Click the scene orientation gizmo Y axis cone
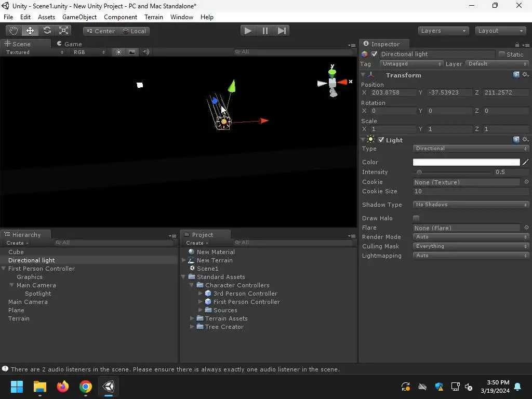Viewport: 532px width, 399px height. pos(332,72)
